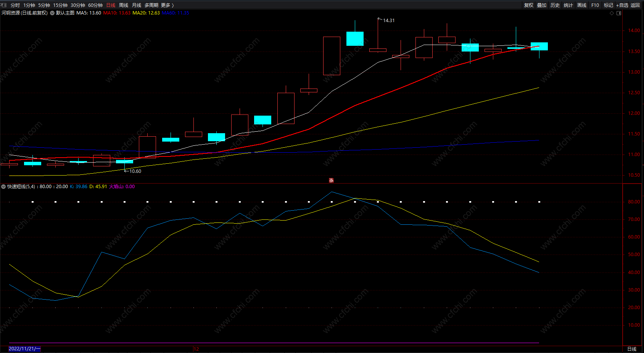Viewport: 644px width, 353px height.
Task: Click the 80.00 indicator axis label
Action: pos(634,202)
